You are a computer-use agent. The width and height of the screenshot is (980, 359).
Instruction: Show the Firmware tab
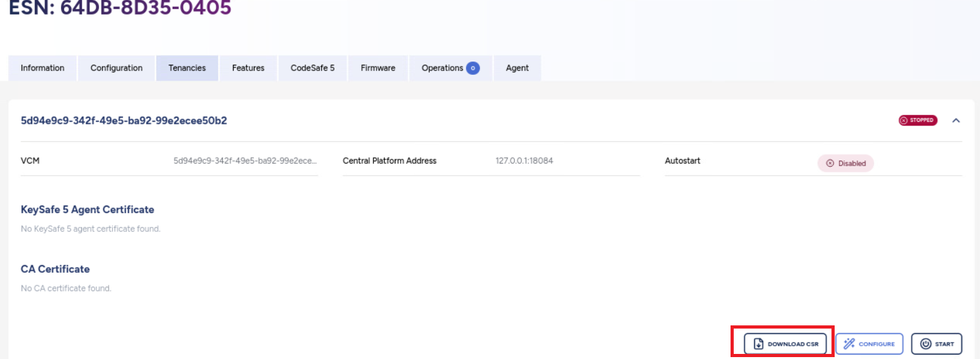click(378, 68)
